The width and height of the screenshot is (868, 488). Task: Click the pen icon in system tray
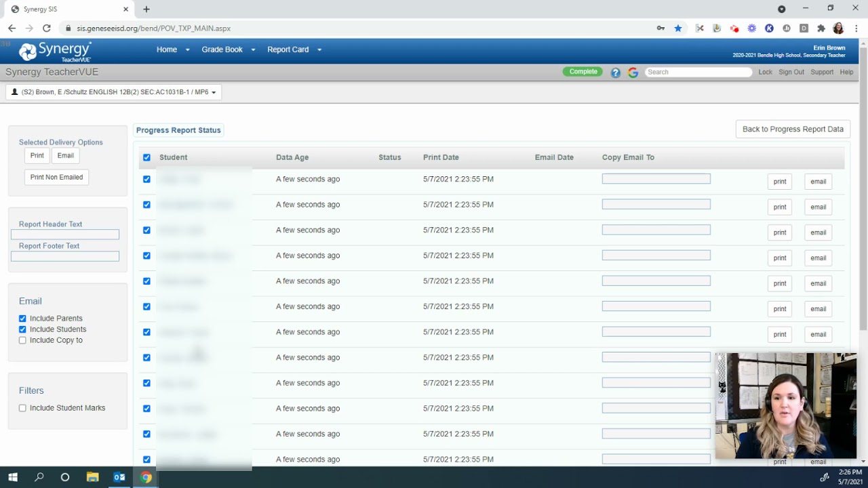[x=825, y=477]
